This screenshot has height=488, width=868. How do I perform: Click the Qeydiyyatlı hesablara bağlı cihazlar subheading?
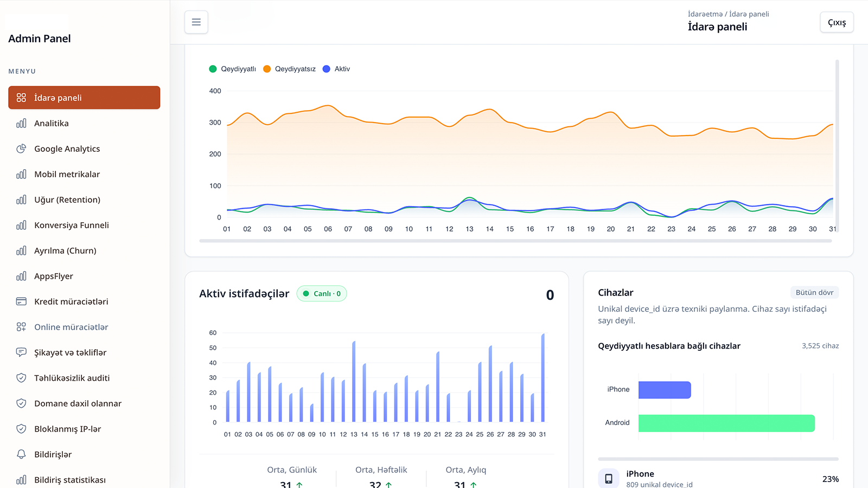(x=669, y=346)
